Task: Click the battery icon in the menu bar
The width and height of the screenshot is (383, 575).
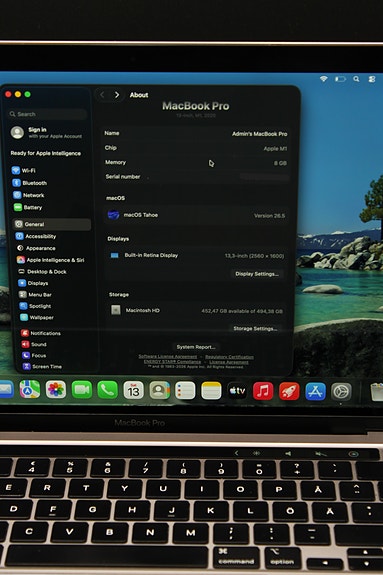Action: [340, 79]
